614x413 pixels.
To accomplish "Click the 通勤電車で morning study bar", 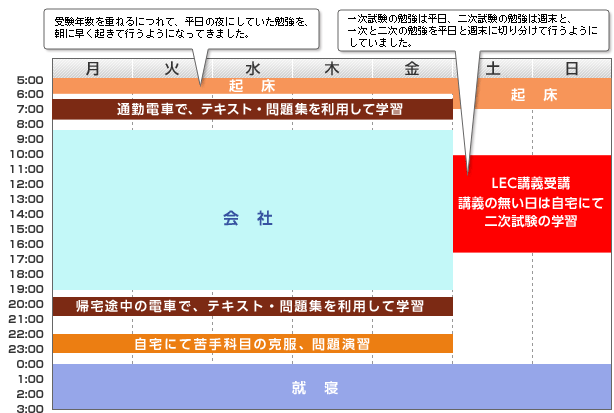I will [x=253, y=109].
